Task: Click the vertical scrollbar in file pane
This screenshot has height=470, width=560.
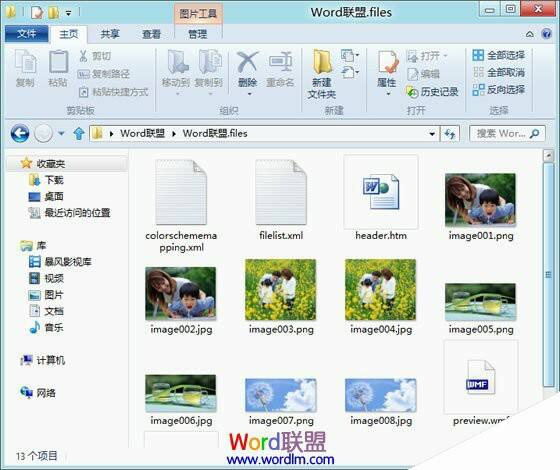Action: pos(548,274)
